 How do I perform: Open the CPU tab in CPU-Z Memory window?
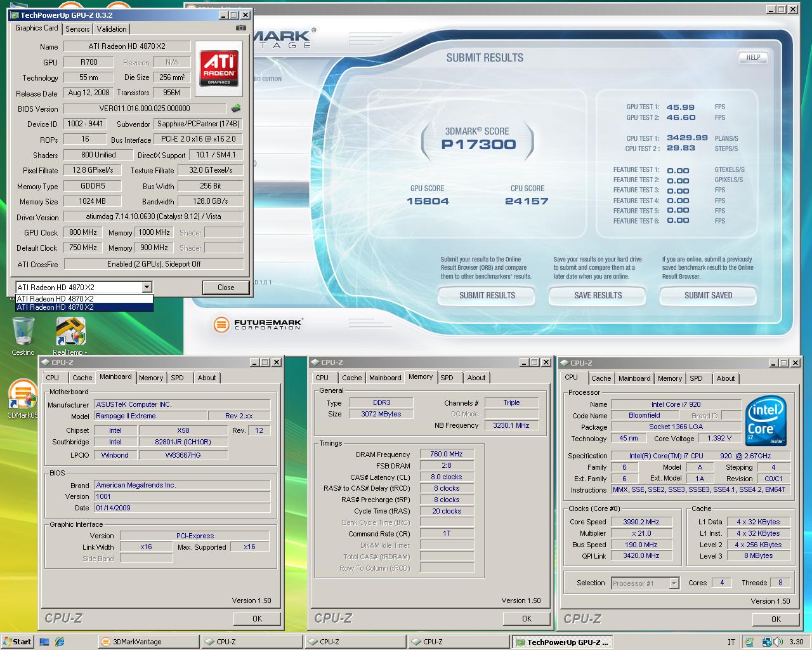coord(322,378)
